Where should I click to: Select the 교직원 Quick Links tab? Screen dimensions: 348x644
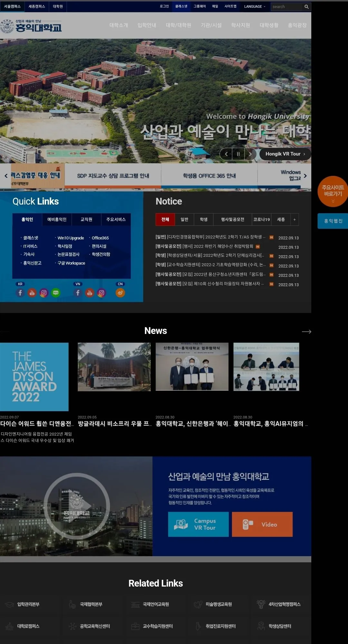tap(86, 219)
